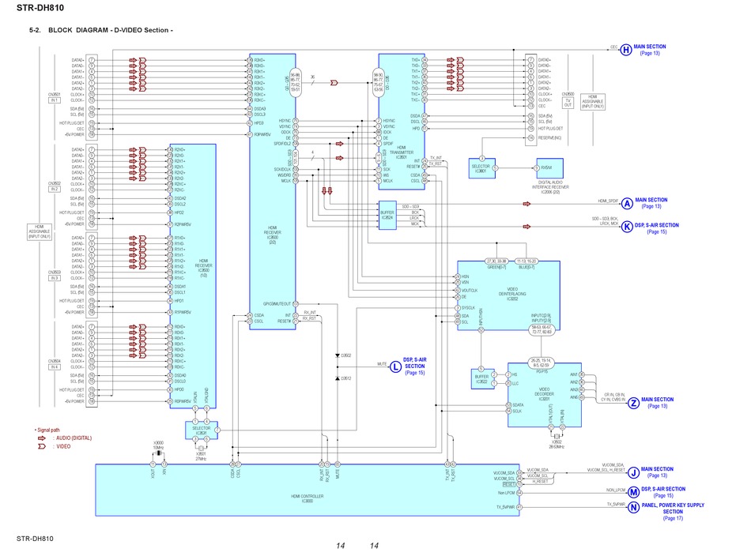This screenshot has width=751, height=560.
Task: Click the audio arrow on the HDMI_SPDIF line
Action: [526, 204]
